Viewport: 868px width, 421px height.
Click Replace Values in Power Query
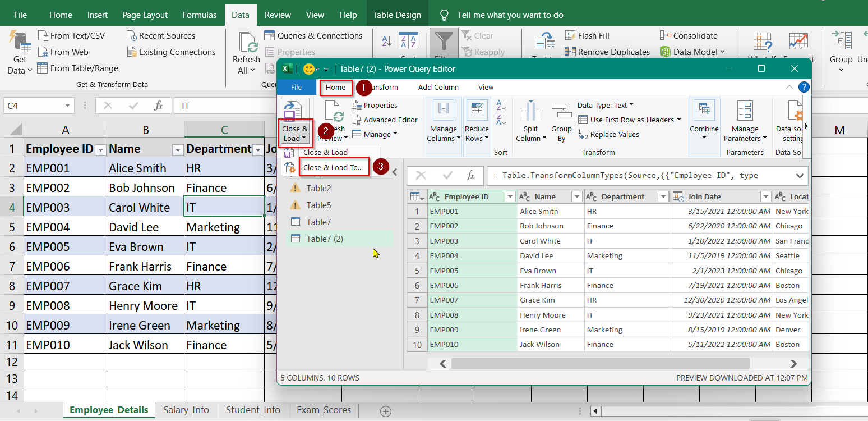pyautogui.click(x=608, y=135)
